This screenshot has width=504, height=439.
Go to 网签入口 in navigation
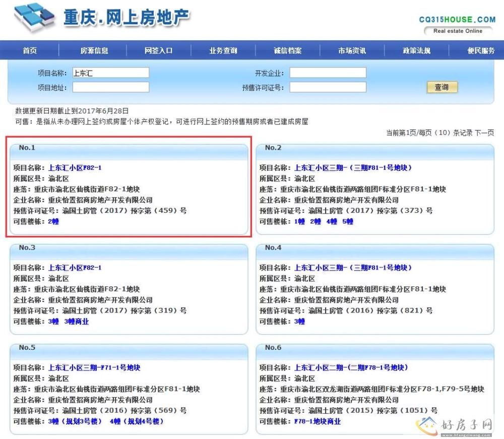tap(159, 50)
